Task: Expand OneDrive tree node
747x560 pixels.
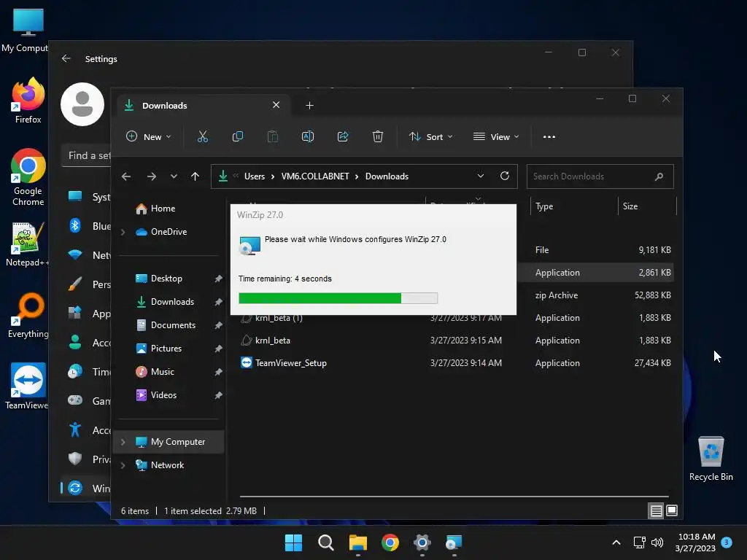Action: pyautogui.click(x=123, y=232)
